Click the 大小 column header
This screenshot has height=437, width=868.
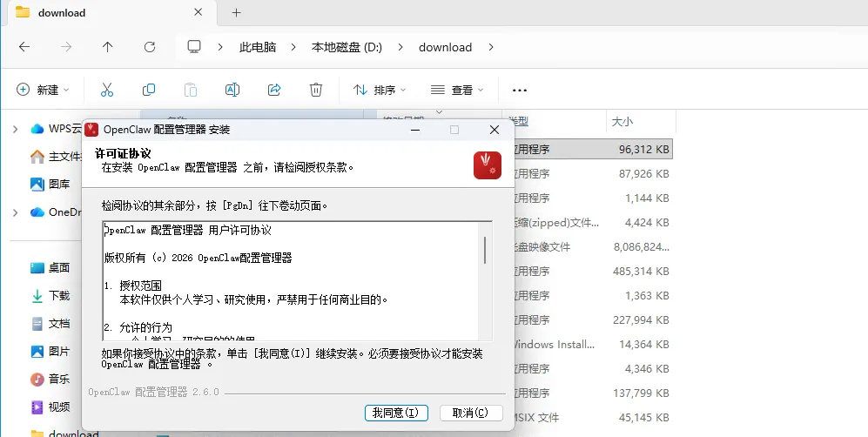(641, 121)
